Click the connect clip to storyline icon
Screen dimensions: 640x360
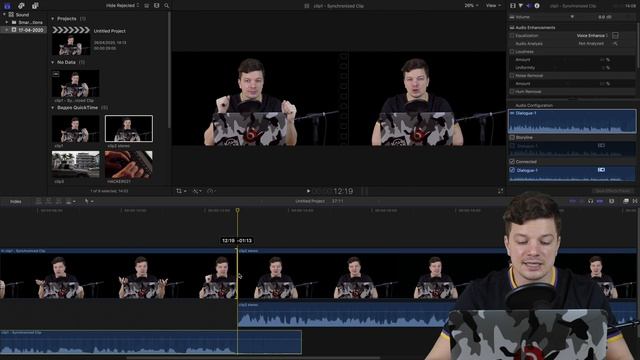(39, 202)
